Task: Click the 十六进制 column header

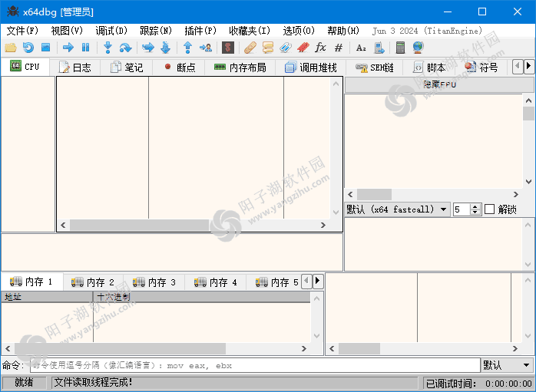Action: pyautogui.click(x=202, y=297)
